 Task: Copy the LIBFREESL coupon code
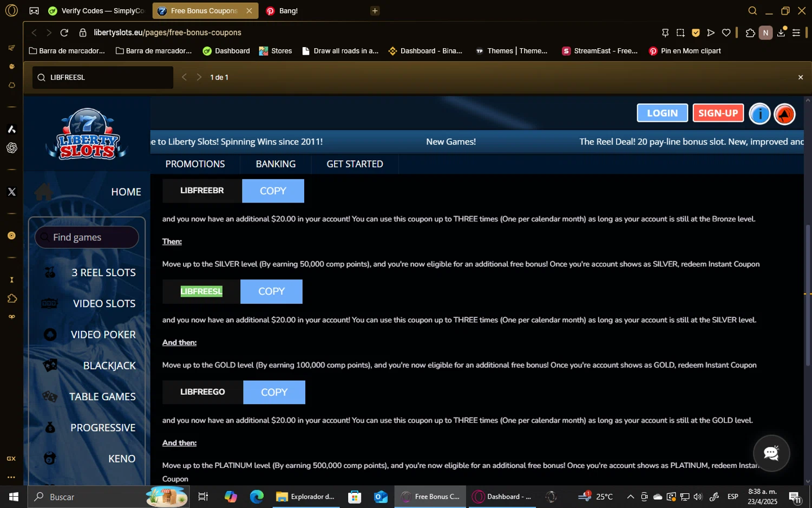point(271,291)
